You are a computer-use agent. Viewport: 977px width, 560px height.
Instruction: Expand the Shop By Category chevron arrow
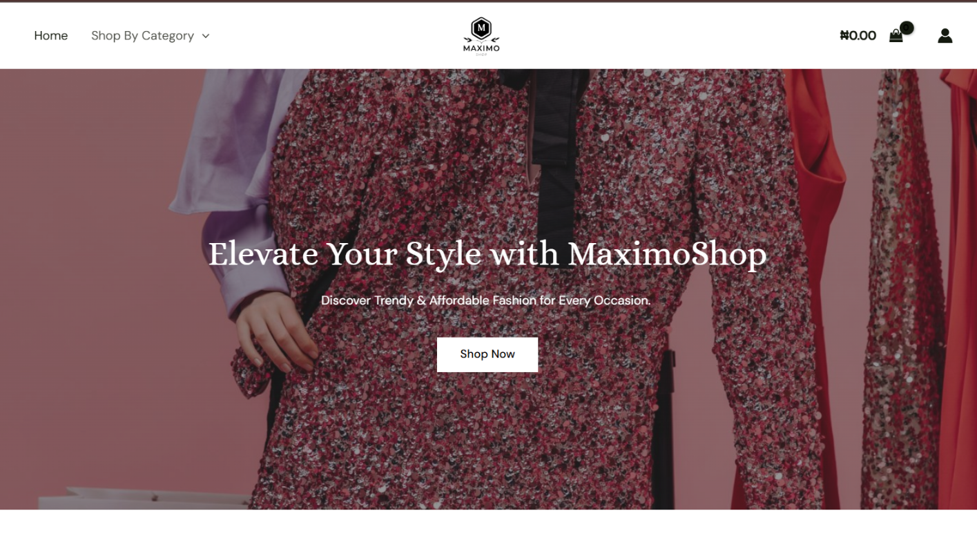tap(206, 36)
